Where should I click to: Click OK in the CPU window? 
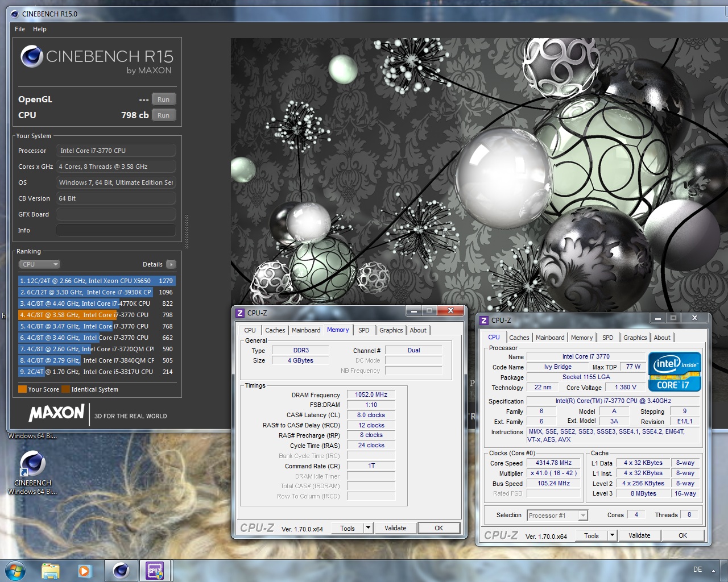click(x=683, y=535)
